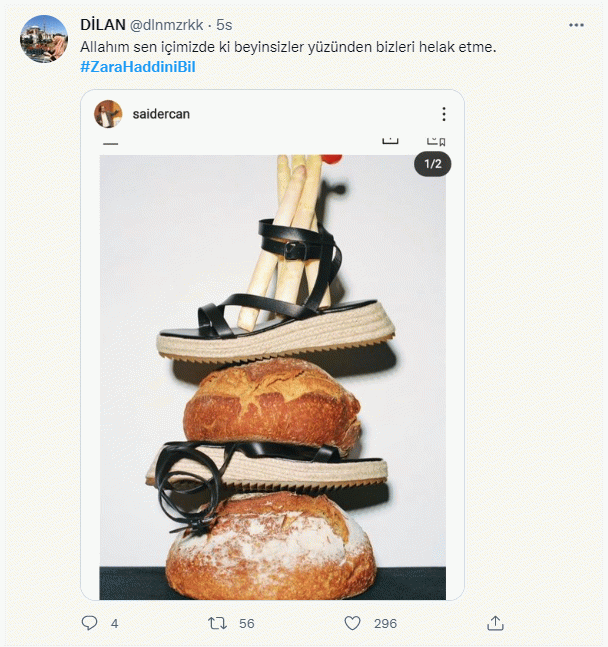Click the tweet text starting with Allahım
The height and width of the screenshot is (647, 608).
[288, 47]
